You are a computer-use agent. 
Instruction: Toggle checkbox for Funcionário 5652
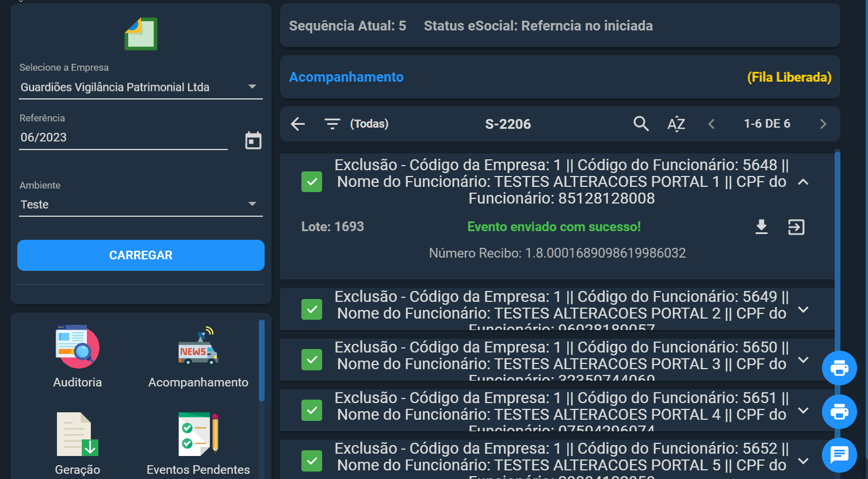(x=312, y=461)
